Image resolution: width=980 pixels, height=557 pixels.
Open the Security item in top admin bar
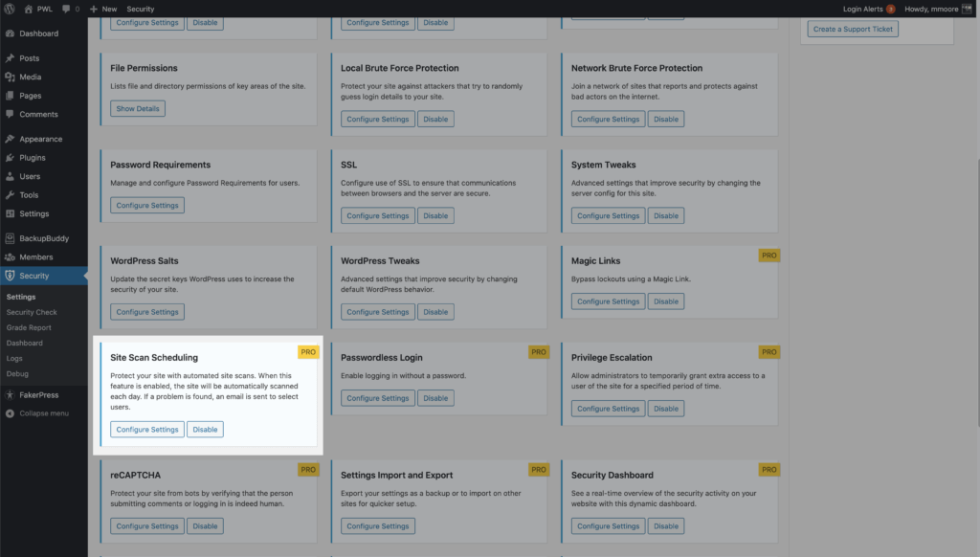point(140,9)
